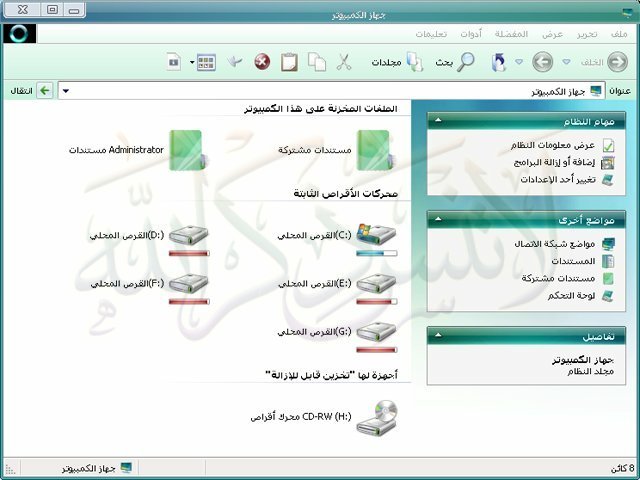Open Search (بحث) magnifier tool
The height and width of the screenshot is (480, 640).
point(465,62)
